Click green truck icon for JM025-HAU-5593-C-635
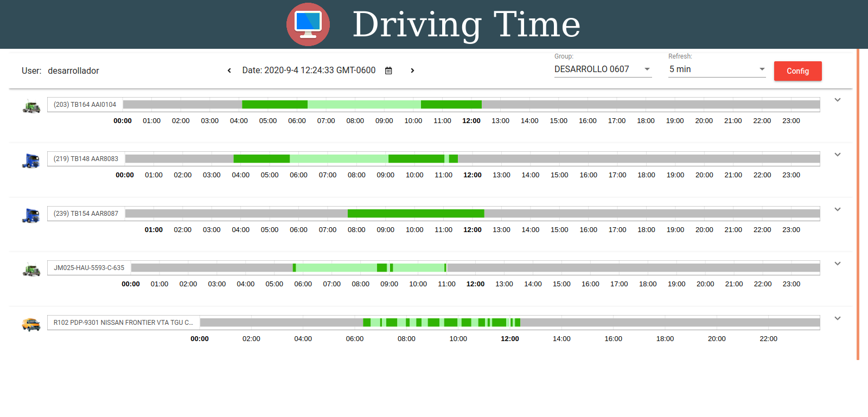868x417 pixels. (31, 270)
